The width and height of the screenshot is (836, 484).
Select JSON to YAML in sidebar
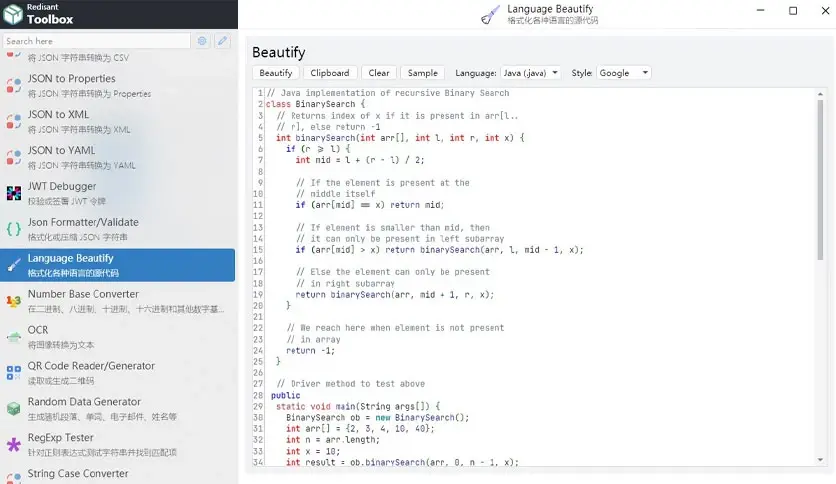(x=118, y=157)
